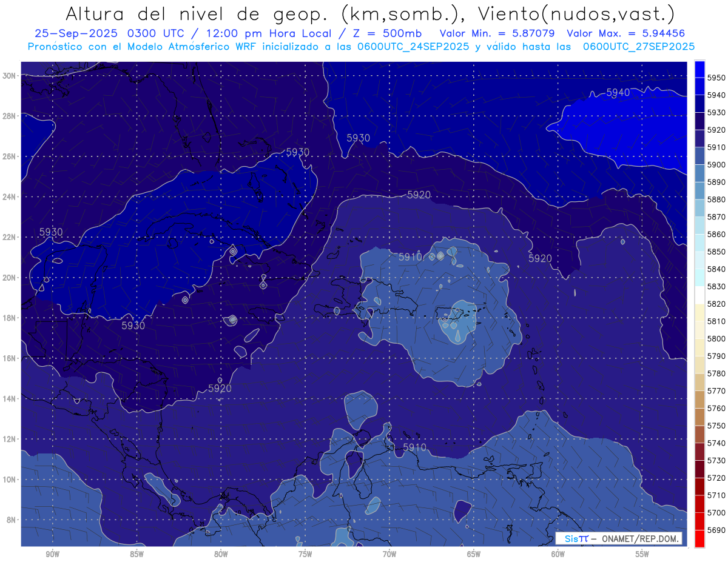
Task: Click the brightest blue swatch above 5950
Action: tap(699, 69)
